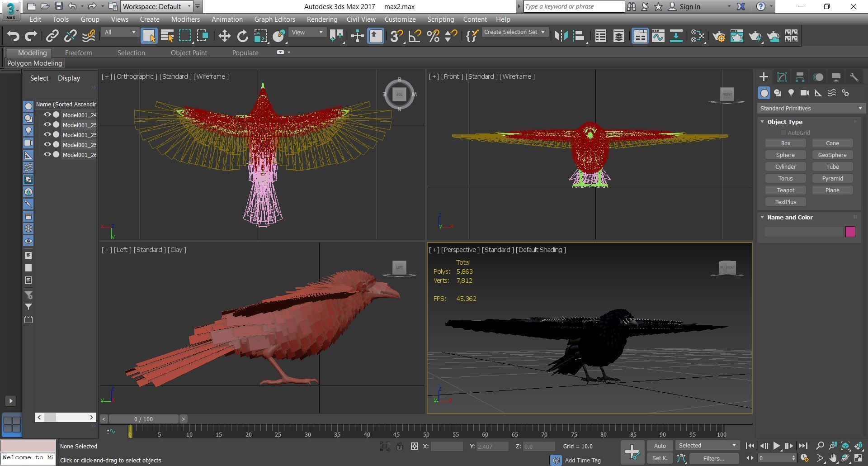Viewport: 868px width, 466px height.
Task: Click the 0 / 100 time slider
Action: point(144,419)
